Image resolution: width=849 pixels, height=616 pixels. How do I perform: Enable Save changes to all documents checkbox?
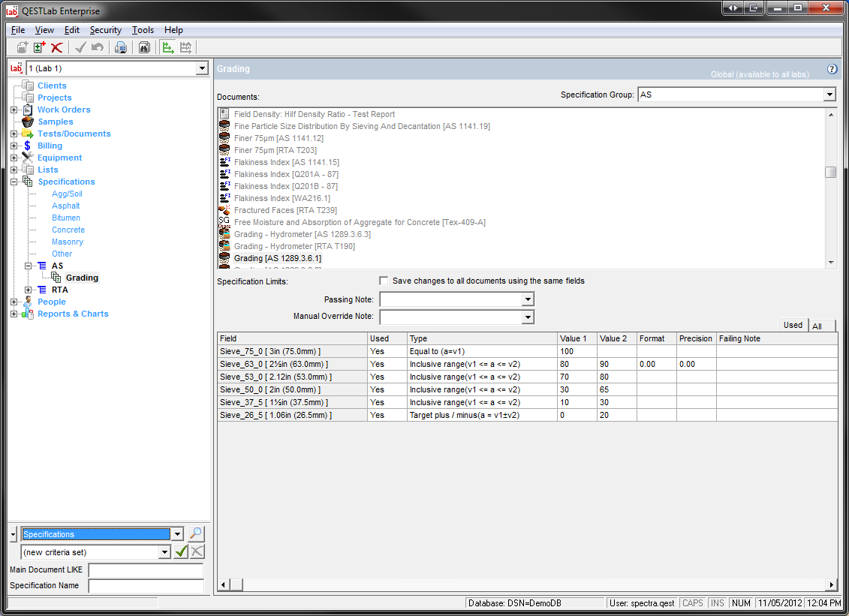point(384,281)
